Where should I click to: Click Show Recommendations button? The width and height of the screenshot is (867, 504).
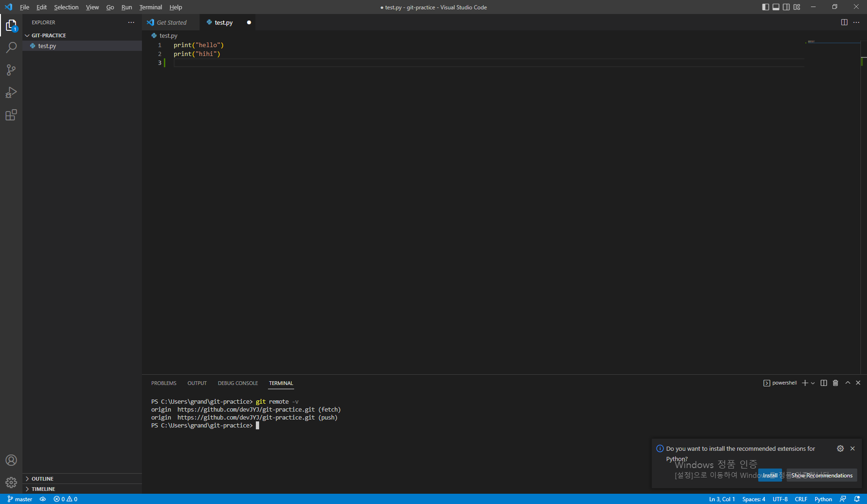tap(822, 475)
